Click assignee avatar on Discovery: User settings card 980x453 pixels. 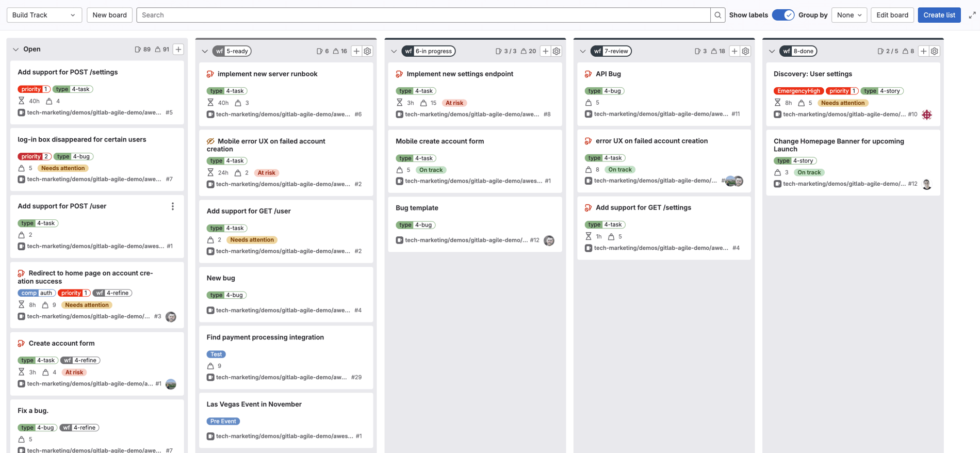pyautogui.click(x=927, y=115)
